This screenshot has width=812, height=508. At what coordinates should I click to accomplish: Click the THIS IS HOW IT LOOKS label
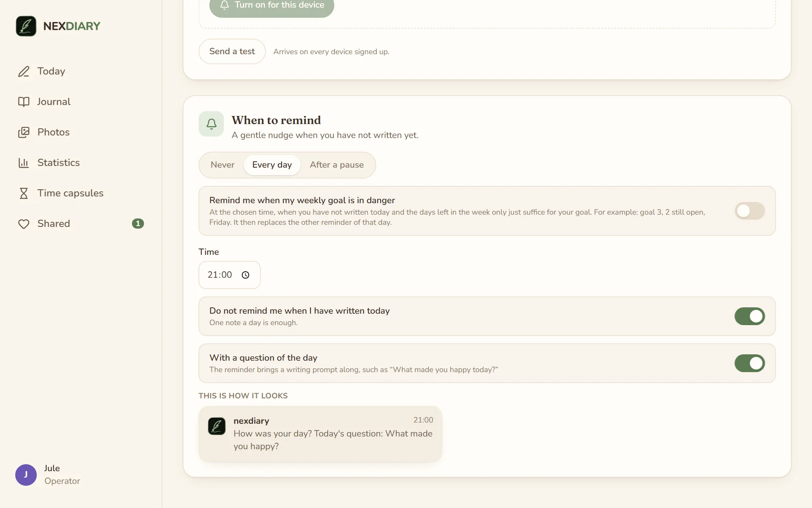(243, 396)
